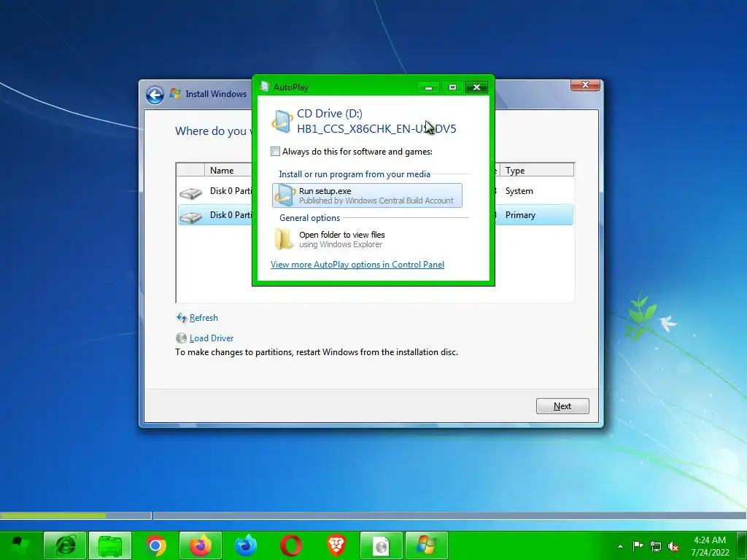747x560 pixels.
Task: Click the Load Driver disc icon
Action: coord(181,338)
